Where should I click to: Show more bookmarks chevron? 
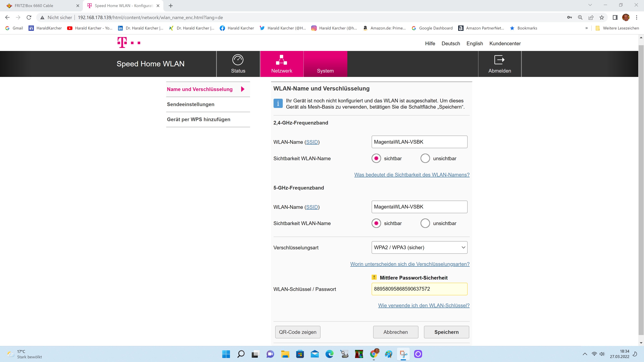(586, 28)
